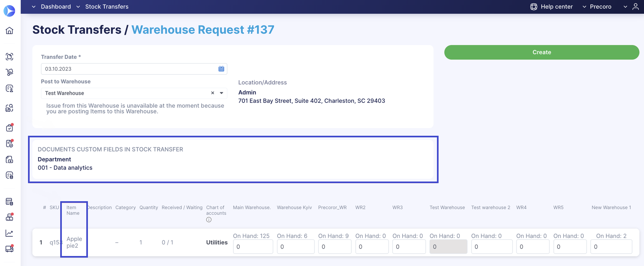Click Precoror_WR quantity input

point(335,247)
